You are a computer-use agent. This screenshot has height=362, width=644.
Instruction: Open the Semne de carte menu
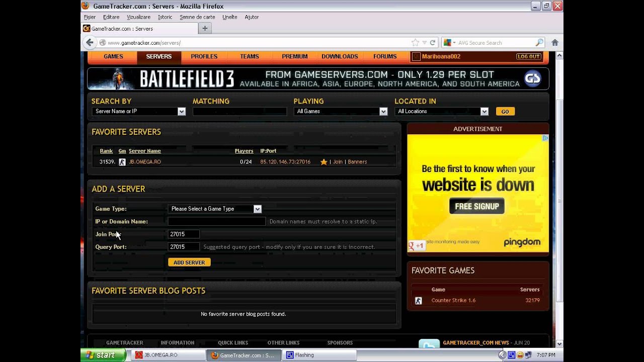click(x=197, y=17)
